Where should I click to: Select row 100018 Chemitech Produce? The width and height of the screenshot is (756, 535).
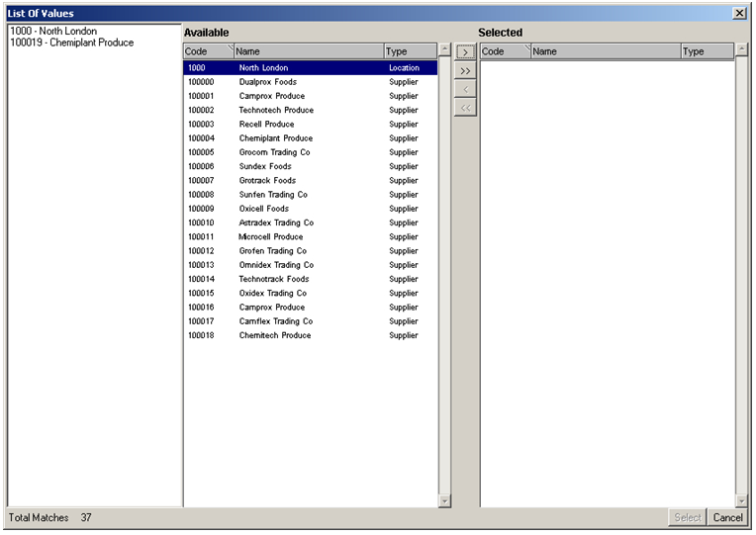(x=311, y=335)
